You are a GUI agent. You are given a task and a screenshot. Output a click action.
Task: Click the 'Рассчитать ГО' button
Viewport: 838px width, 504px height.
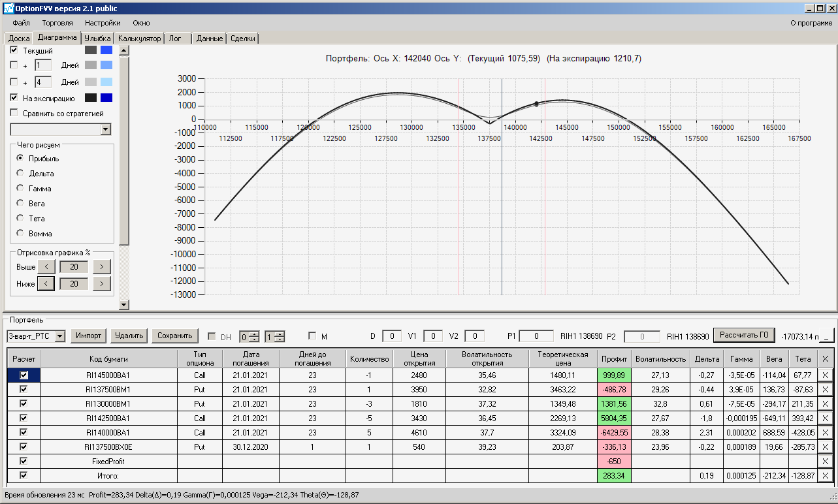743,336
